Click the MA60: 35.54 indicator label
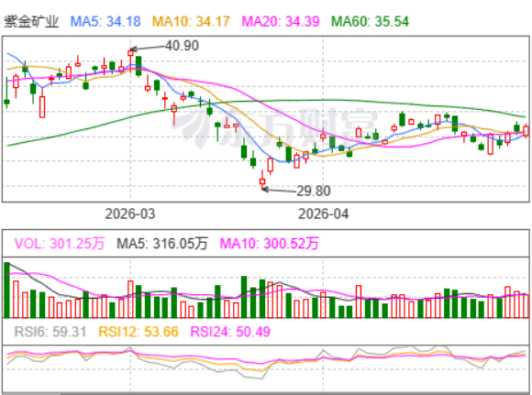532x395 pixels. tap(371, 22)
